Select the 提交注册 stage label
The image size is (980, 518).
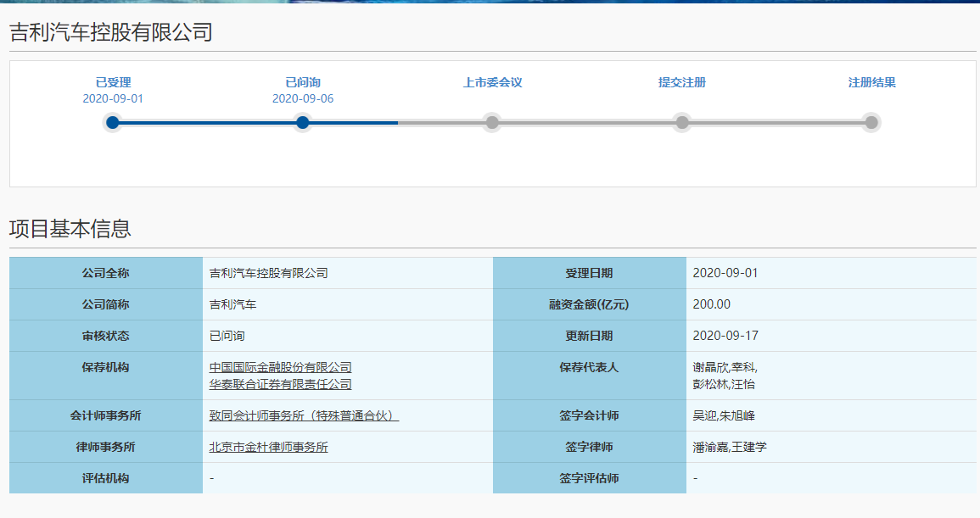pos(682,83)
